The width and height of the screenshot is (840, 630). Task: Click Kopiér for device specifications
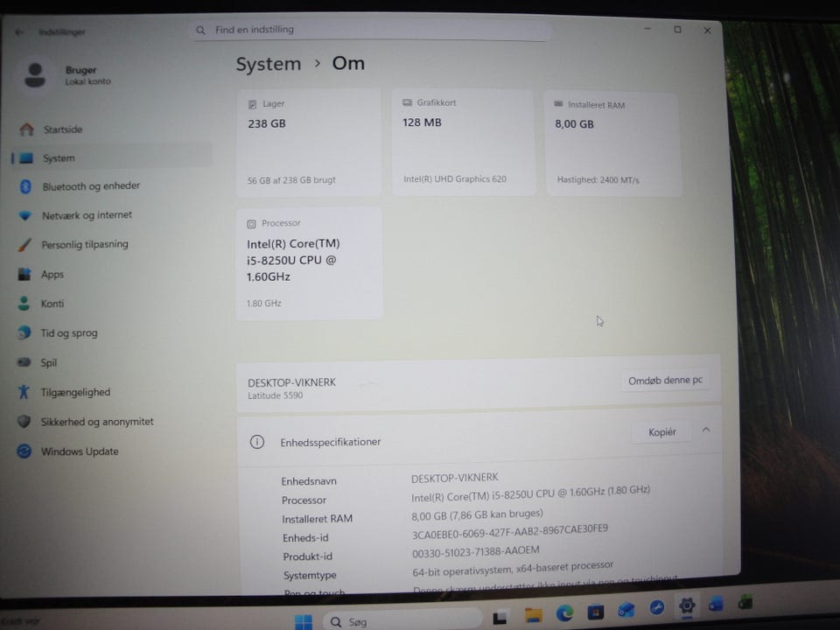662,431
